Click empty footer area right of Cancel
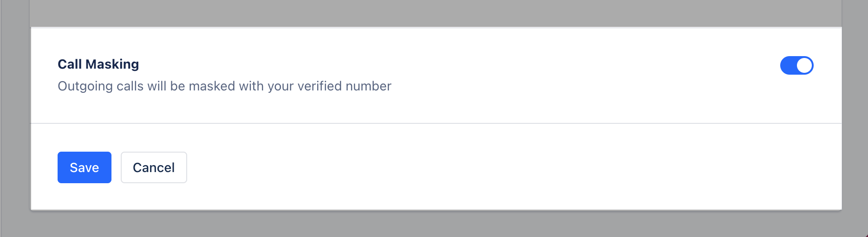This screenshot has width=868, height=237. [511, 167]
